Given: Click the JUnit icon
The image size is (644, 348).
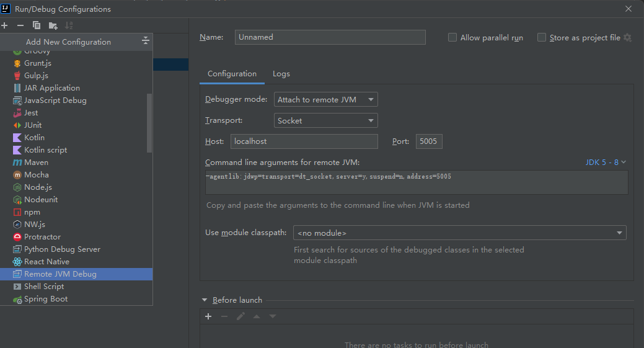Looking at the screenshot, I should [17, 125].
